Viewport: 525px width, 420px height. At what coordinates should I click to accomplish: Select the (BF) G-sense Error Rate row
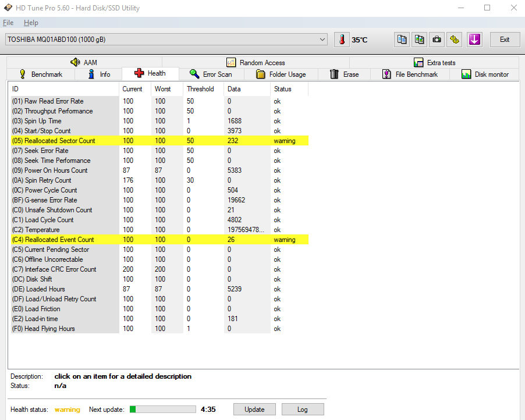click(x=159, y=200)
